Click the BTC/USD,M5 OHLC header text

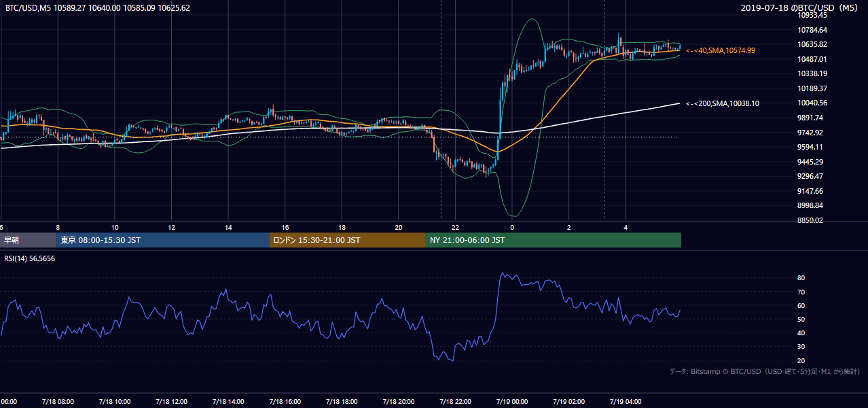[x=98, y=8]
